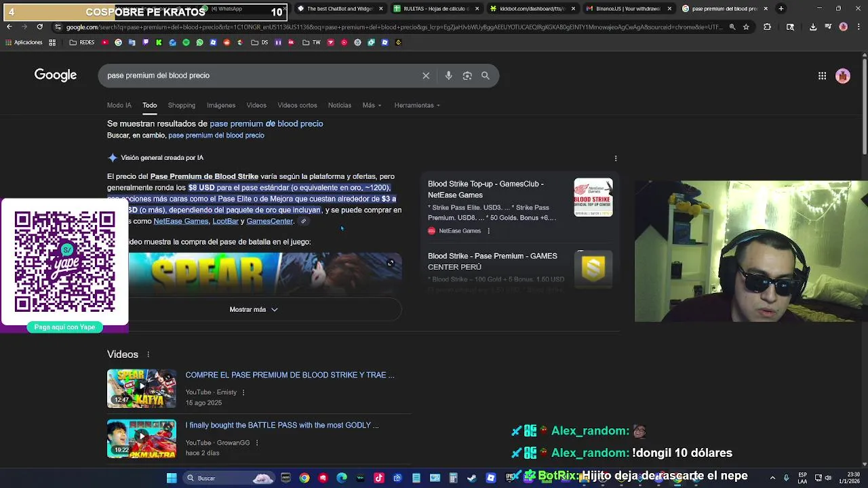Submit search with the magnifier icon
Screen dimensions: 868x488
486,75
